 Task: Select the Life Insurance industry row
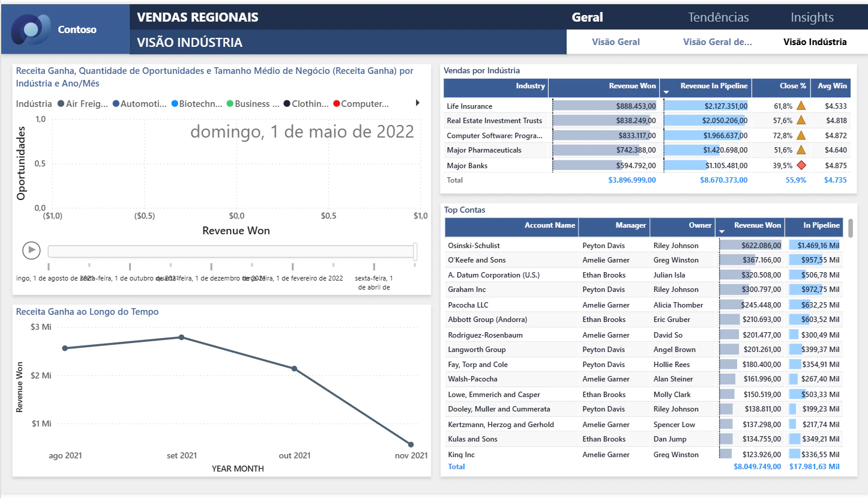647,106
